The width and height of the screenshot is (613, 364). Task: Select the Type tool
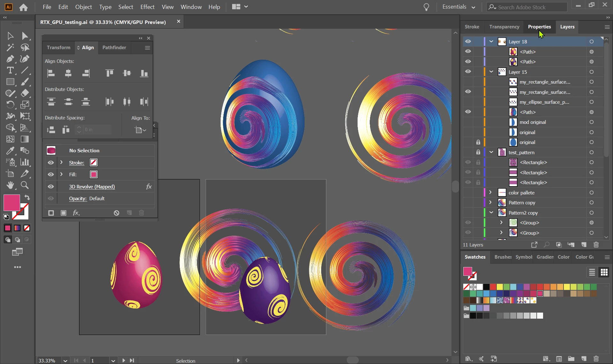click(10, 70)
